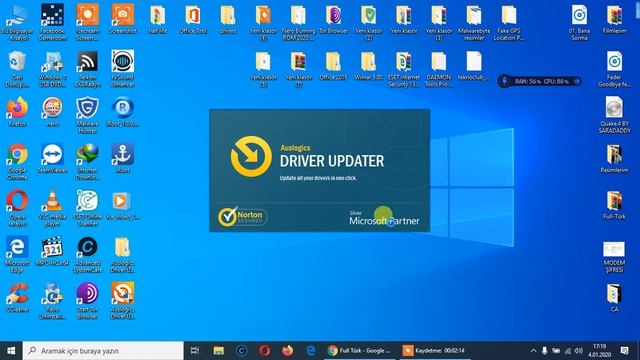Switch to Full Türk Google Chrome window
640x360 pixels.
359,351
